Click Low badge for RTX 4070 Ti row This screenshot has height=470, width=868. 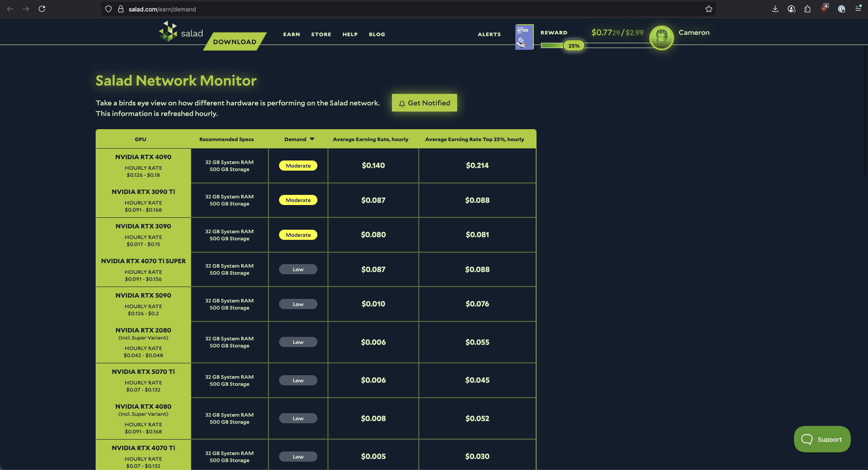pyautogui.click(x=298, y=457)
